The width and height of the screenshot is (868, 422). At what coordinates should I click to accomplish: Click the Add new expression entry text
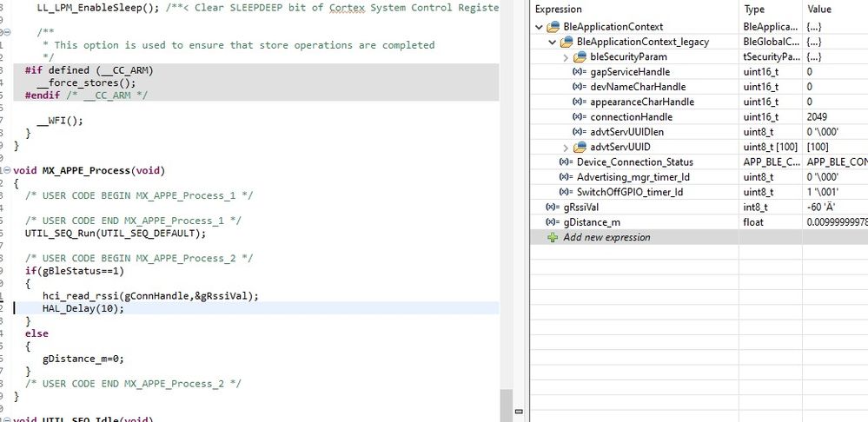[x=606, y=237]
